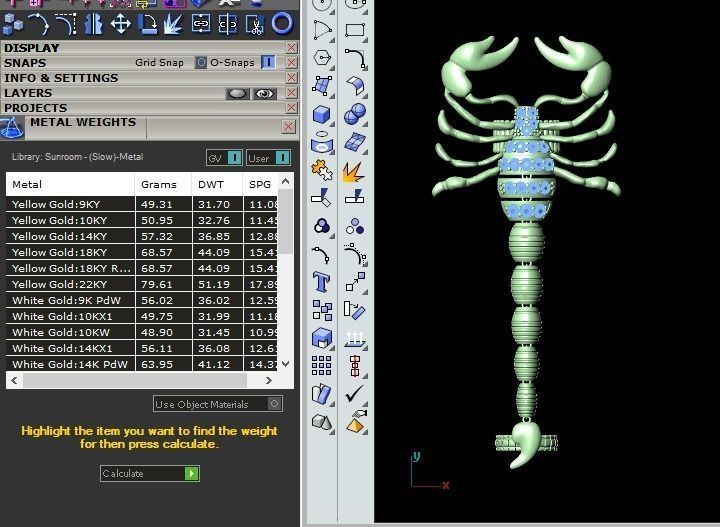
Task: Close the PROJECTS panel with its X
Action: 291,107
